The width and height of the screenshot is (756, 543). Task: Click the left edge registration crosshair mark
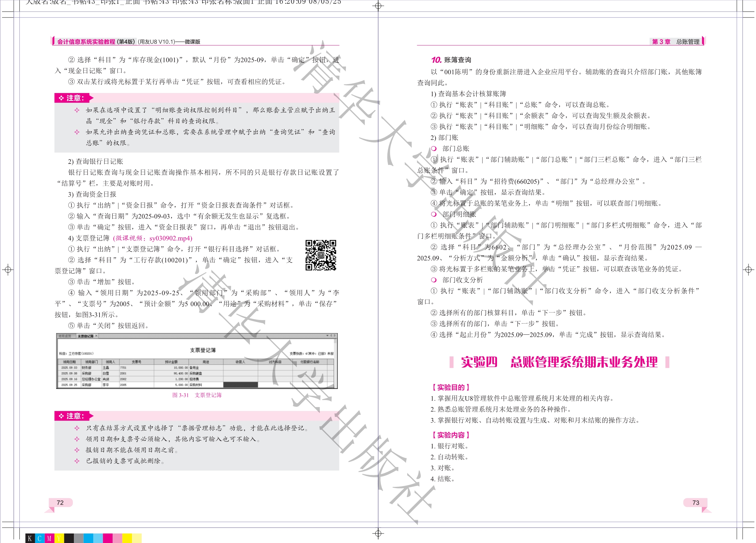[8, 269]
